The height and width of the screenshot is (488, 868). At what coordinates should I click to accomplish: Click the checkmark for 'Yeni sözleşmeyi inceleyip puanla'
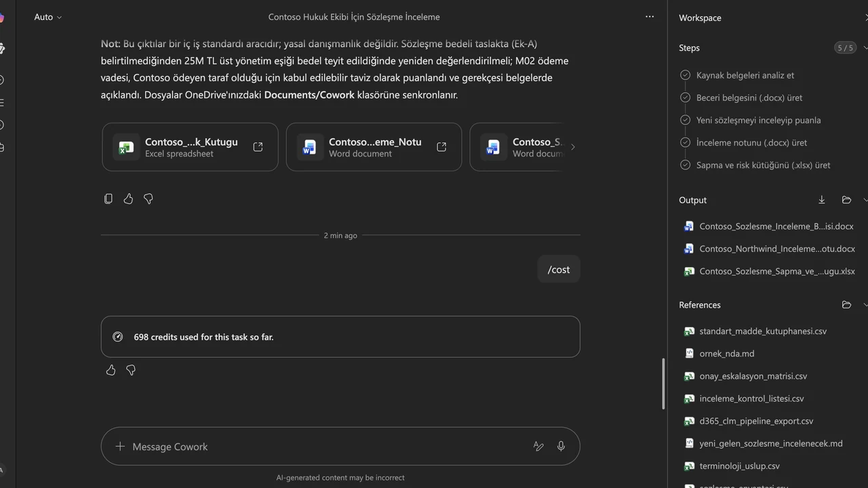tap(685, 120)
